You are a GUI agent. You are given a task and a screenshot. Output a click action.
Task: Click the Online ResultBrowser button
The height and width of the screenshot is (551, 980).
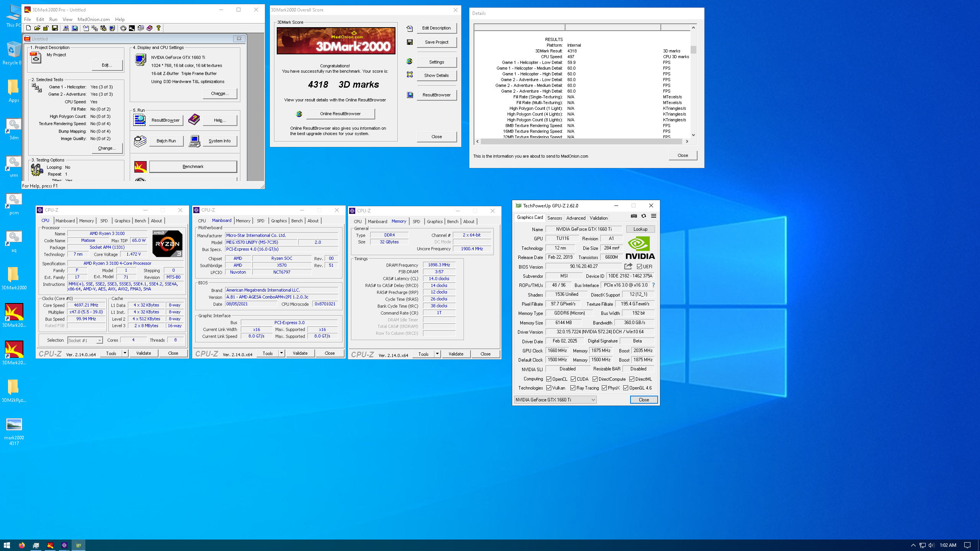click(340, 114)
